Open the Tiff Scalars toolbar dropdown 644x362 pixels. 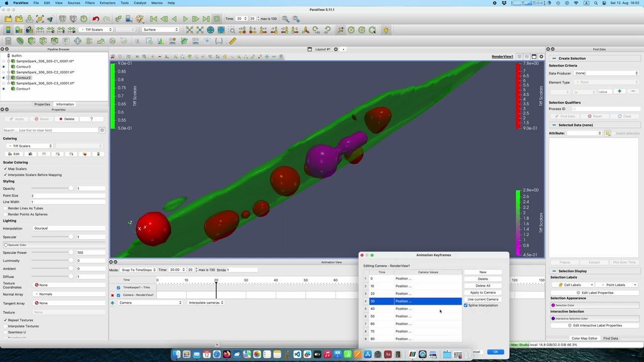point(96,30)
